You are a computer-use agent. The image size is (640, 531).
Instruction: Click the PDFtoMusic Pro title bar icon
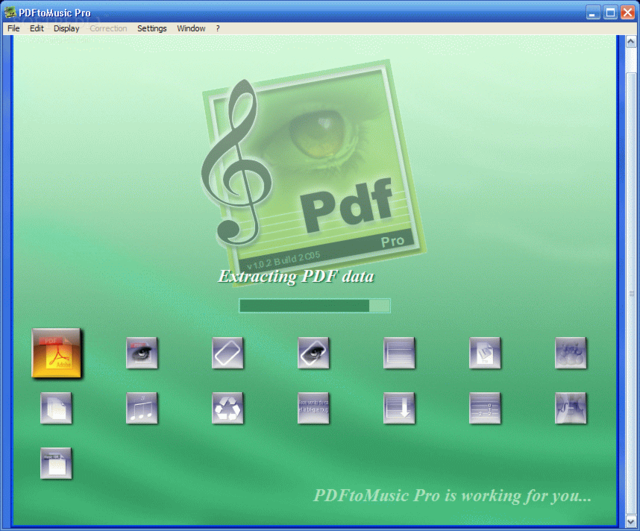pyautogui.click(x=10, y=13)
